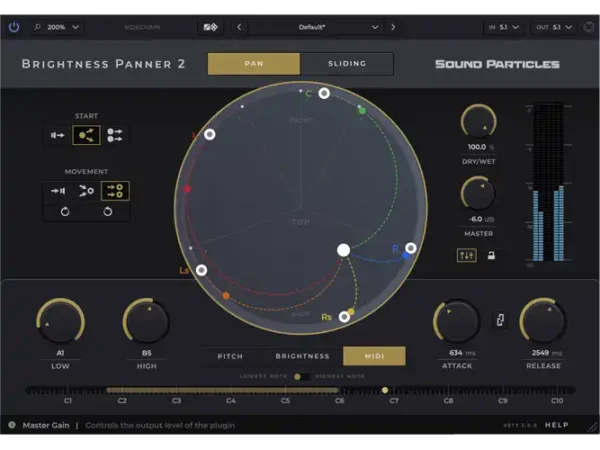Switch to the SLIDING tab
The image size is (600, 450).
click(347, 64)
